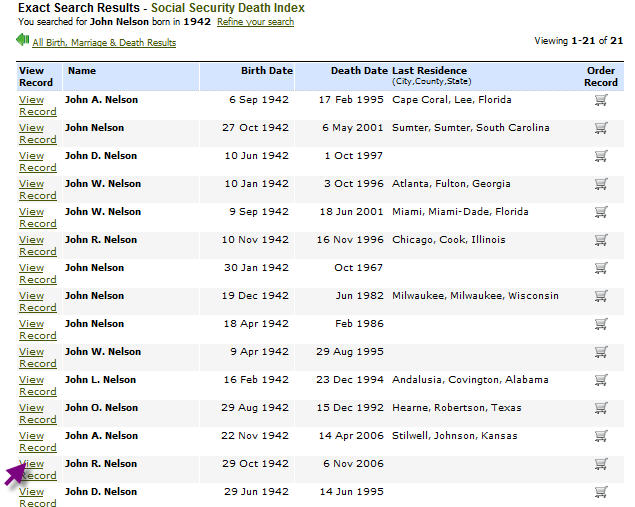This screenshot has width=635, height=507.
Task: Select text 'Miami, Miami-Dade, Florida'
Action: tap(460, 212)
